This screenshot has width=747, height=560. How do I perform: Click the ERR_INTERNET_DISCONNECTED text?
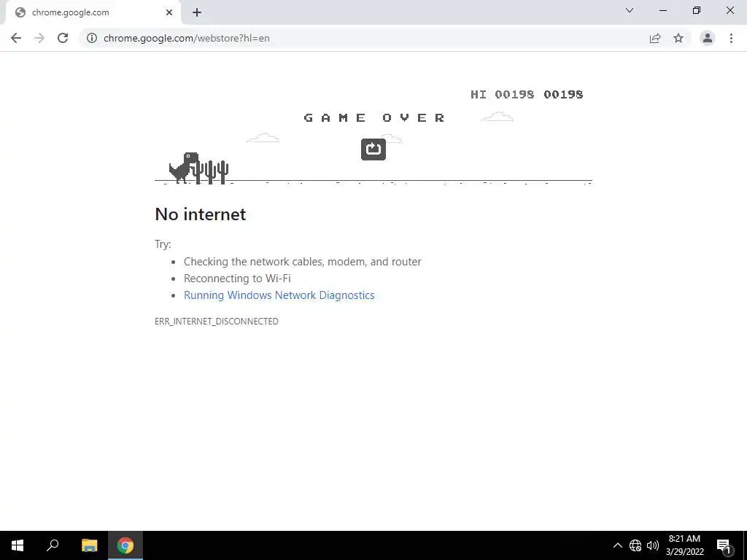216,322
